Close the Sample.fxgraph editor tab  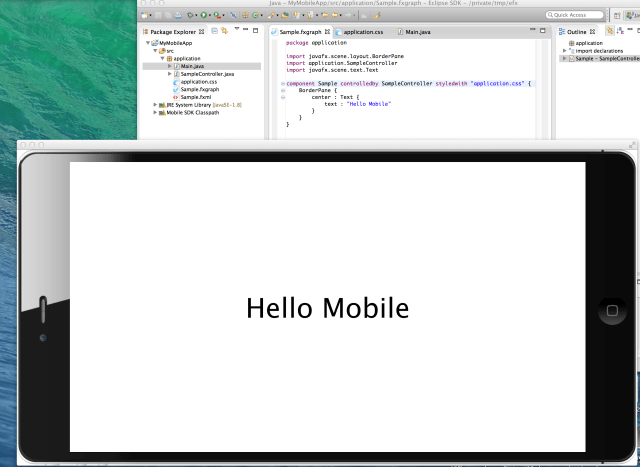[327, 31]
